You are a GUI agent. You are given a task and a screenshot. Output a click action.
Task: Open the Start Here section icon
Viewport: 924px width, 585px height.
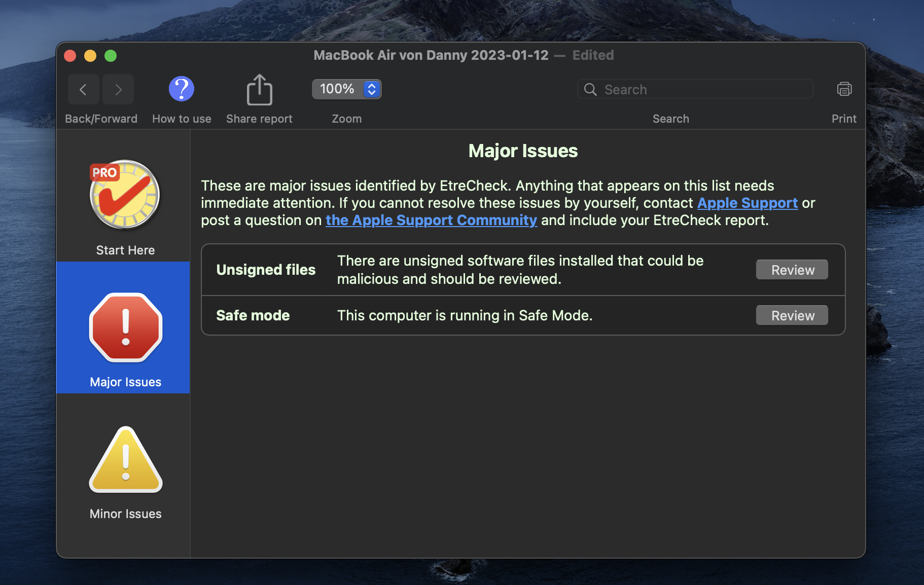click(125, 195)
